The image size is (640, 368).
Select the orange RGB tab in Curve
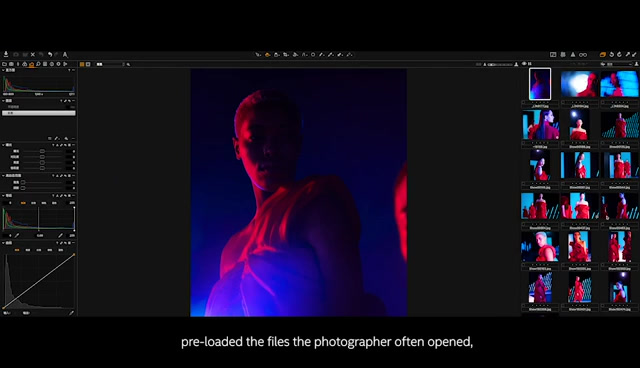click(17, 250)
